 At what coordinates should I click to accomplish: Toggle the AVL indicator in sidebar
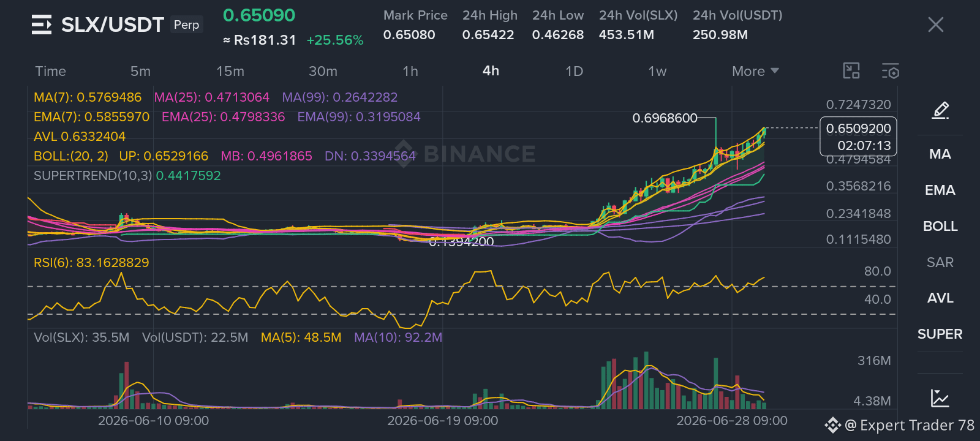pyautogui.click(x=940, y=298)
